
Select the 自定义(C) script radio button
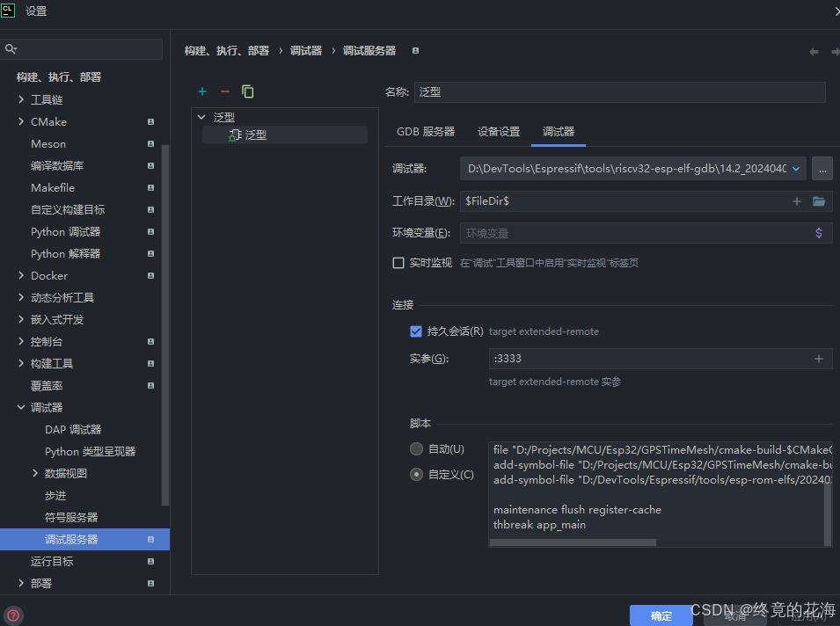pyautogui.click(x=416, y=475)
